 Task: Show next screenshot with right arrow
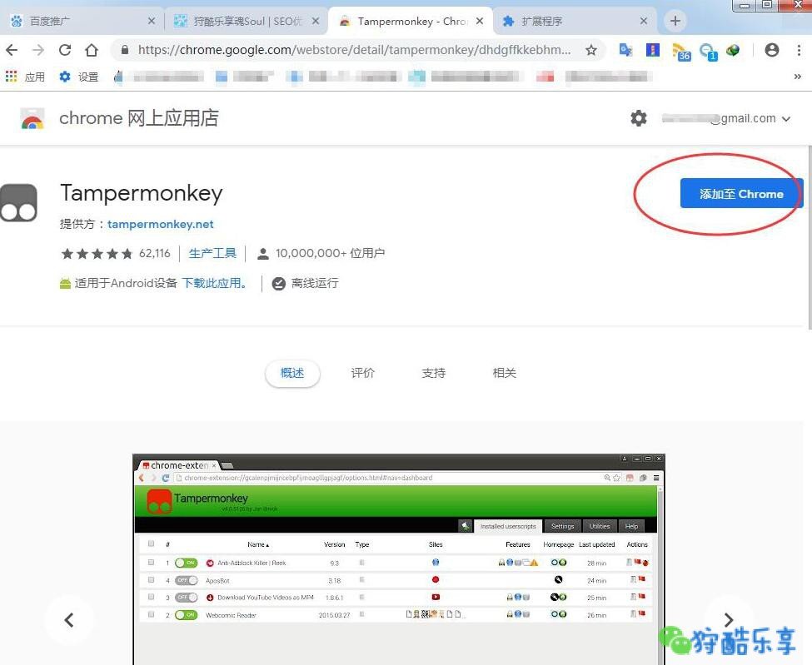click(x=728, y=619)
